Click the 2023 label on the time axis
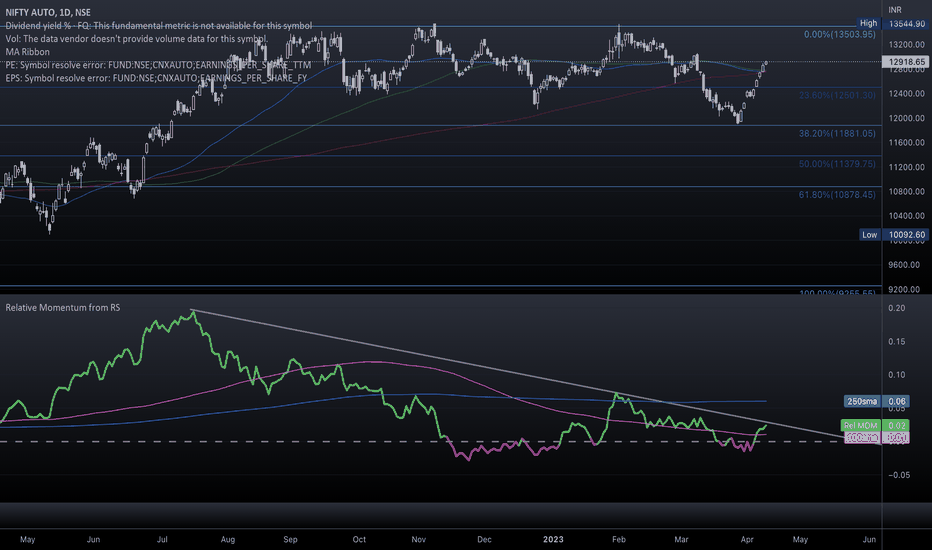Image resolution: width=932 pixels, height=550 pixels. coord(553,539)
